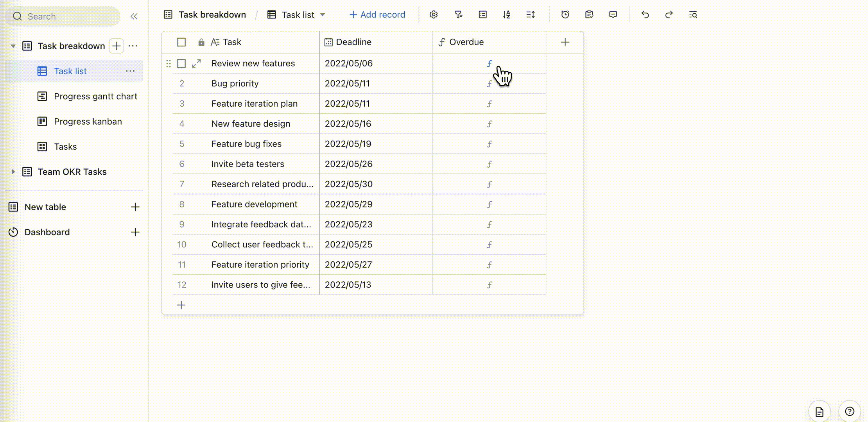Check the header row select-all checkbox
The image size is (868, 422).
coord(181,42)
